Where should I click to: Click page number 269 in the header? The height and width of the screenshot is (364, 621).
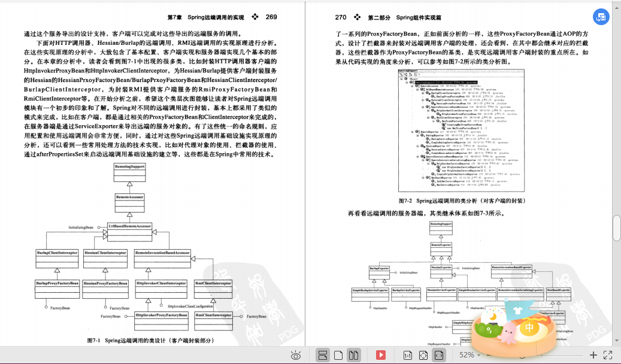click(271, 17)
